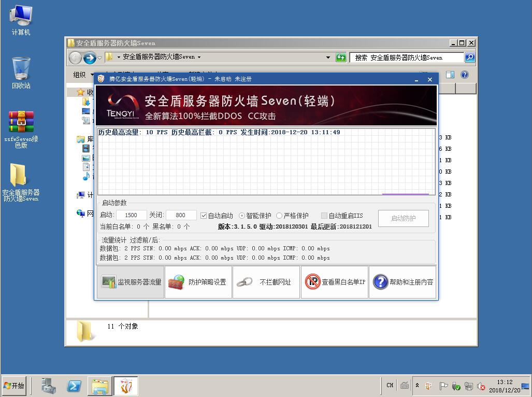Toggle the 自动启动 checkbox
The image size is (532, 397).
[217, 216]
